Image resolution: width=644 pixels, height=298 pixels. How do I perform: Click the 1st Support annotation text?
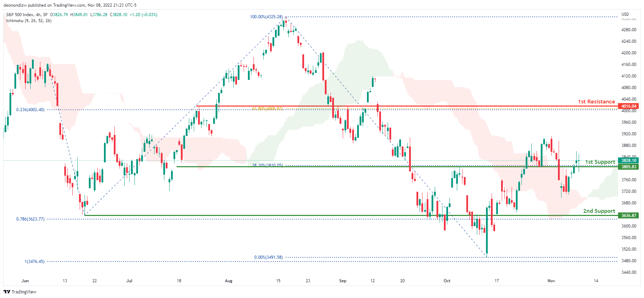point(600,162)
